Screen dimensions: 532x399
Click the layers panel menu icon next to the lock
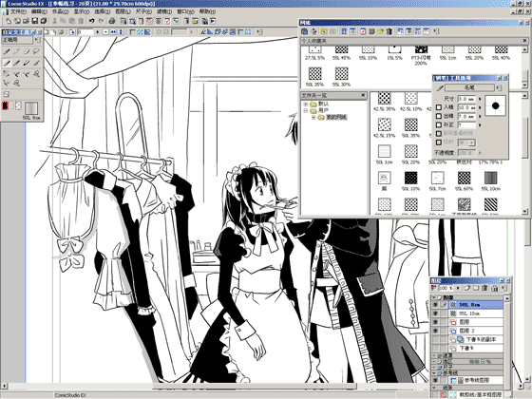503,288
